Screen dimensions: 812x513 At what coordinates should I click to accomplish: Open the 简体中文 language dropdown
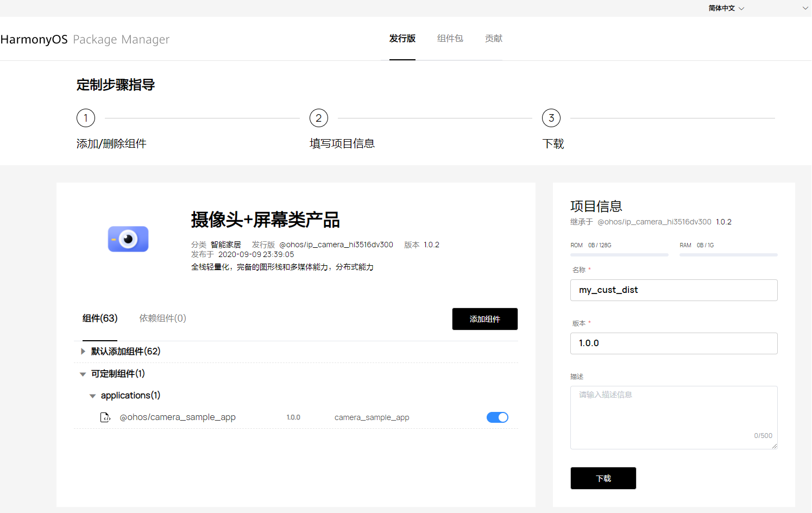pos(726,8)
